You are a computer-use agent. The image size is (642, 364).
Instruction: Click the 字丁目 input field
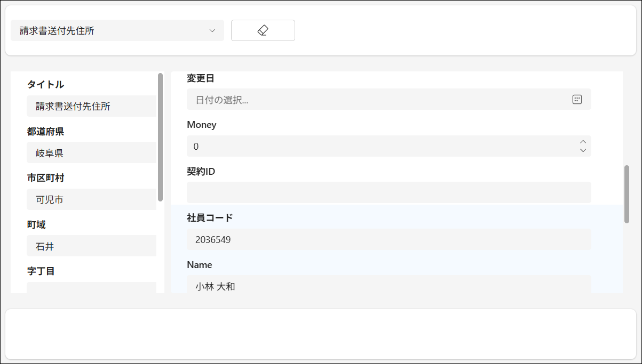pyautogui.click(x=91, y=288)
